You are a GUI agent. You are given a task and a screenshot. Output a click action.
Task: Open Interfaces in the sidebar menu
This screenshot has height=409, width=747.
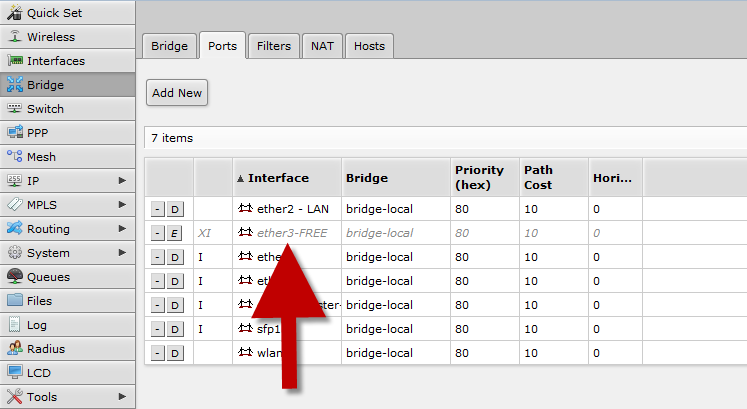(67, 60)
